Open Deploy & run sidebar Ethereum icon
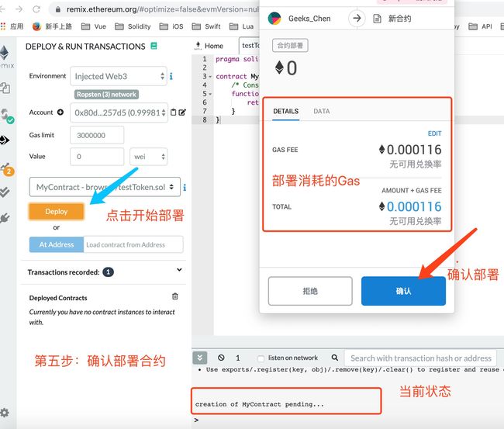 point(5,140)
